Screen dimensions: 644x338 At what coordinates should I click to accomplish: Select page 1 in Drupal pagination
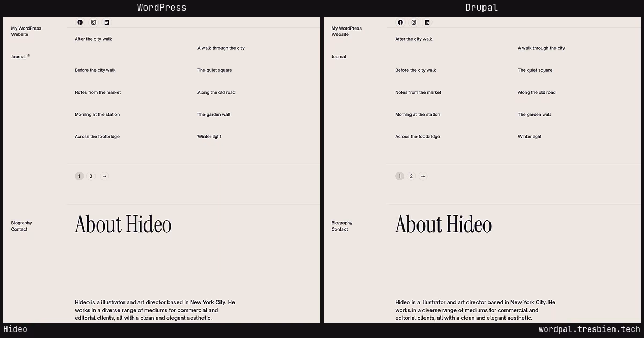399,176
